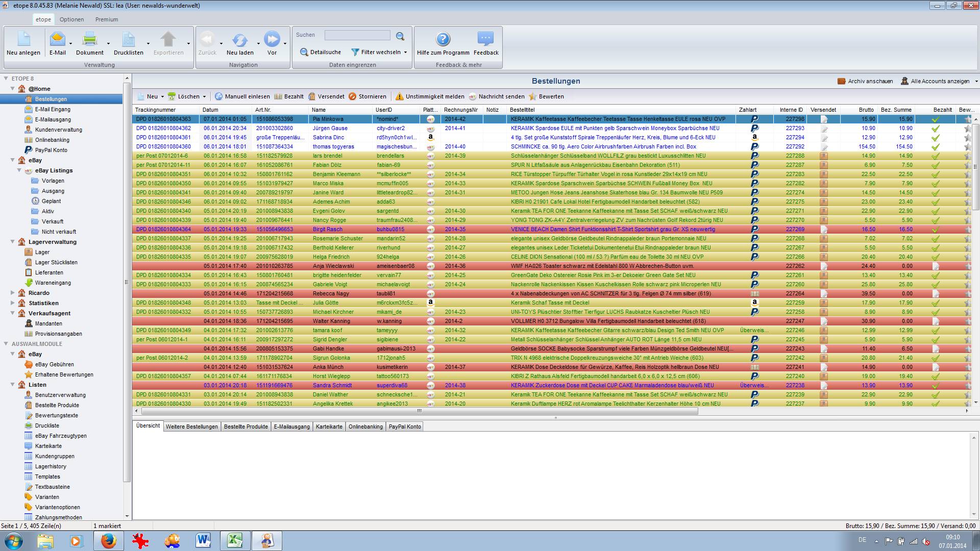Collapse the Lagerverwaltung tree node
980x551 pixels.
pos(13,242)
